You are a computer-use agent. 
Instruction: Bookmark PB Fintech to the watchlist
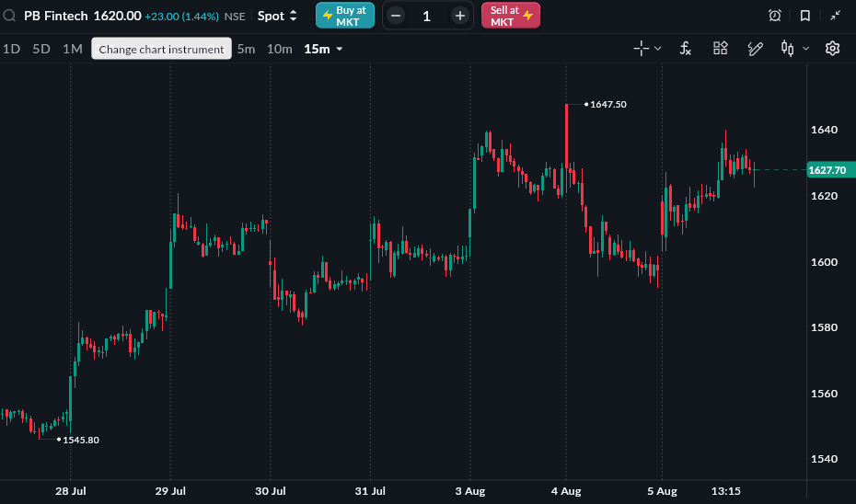pyautogui.click(x=805, y=16)
